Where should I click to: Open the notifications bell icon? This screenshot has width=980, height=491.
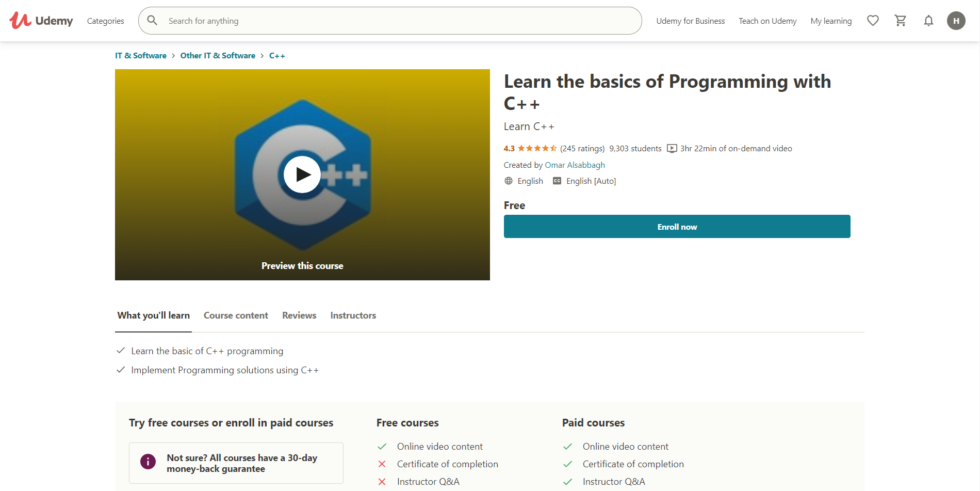click(x=928, y=21)
